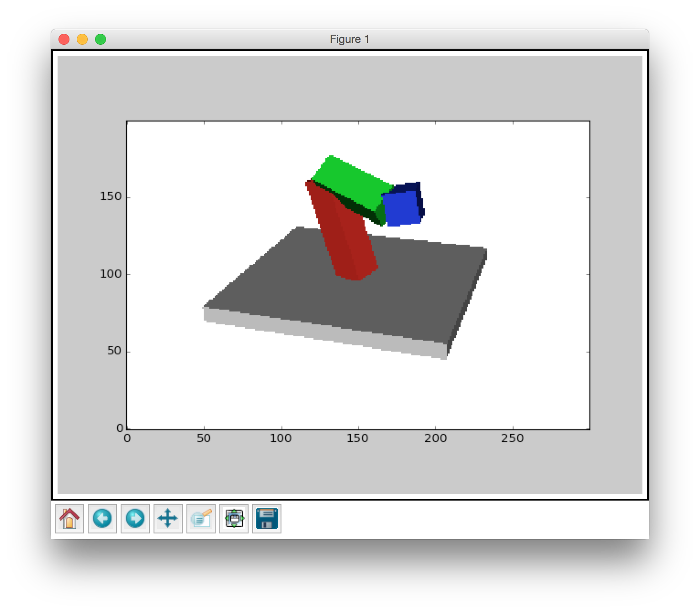The width and height of the screenshot is (700, 612).
Task: Toggle the Zoom to rectangle tool
Action: 201,519
